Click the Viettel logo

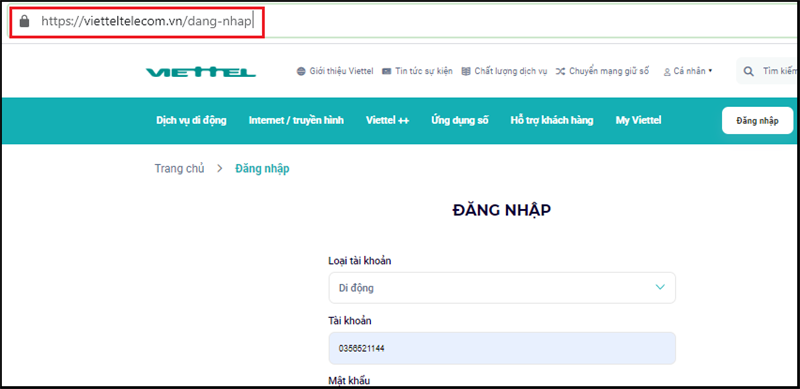click(x=201, y=72)
